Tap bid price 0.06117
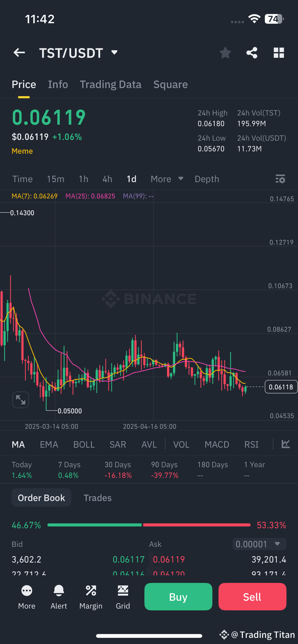The height and width of the screenshot is (644, 298). click(x=128, y=560)
